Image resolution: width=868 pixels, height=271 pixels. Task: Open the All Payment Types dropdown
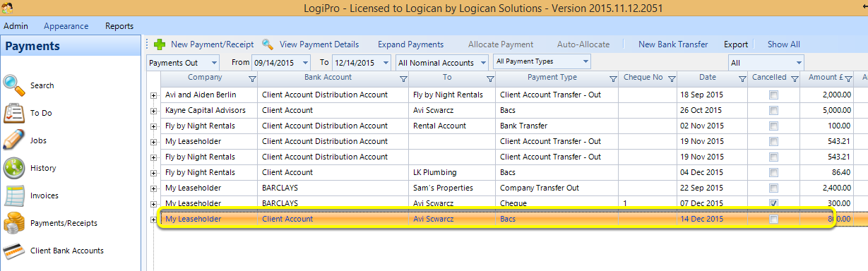coord(585,62)
